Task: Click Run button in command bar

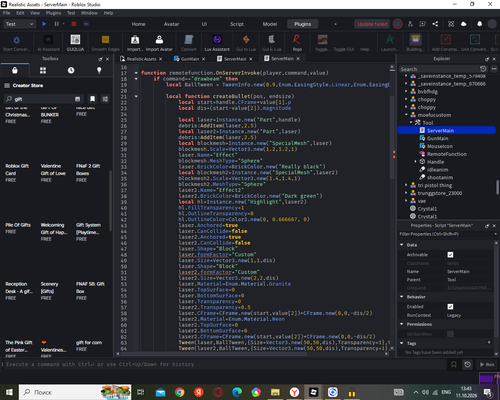Action: 487,364
